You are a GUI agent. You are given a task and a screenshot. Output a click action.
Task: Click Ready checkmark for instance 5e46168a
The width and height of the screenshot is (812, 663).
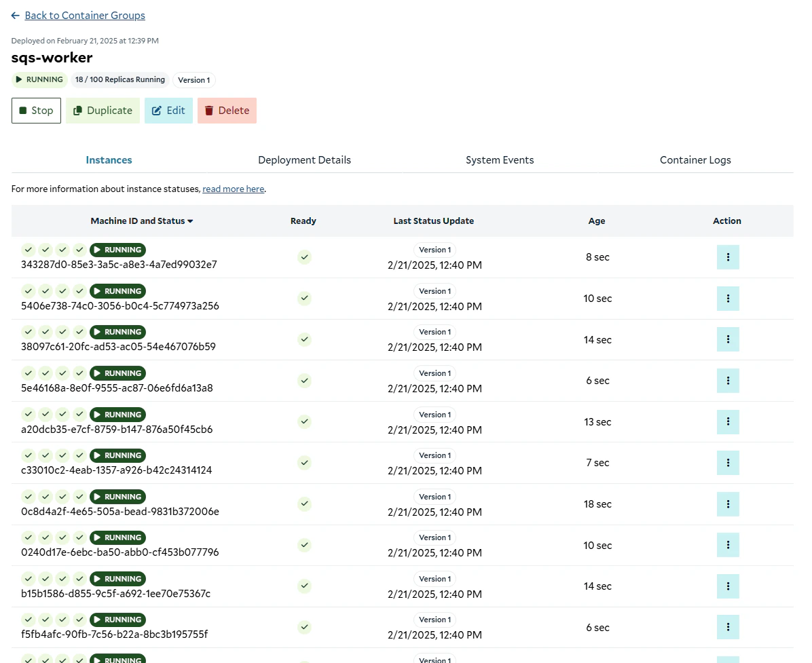coord(304,381)
